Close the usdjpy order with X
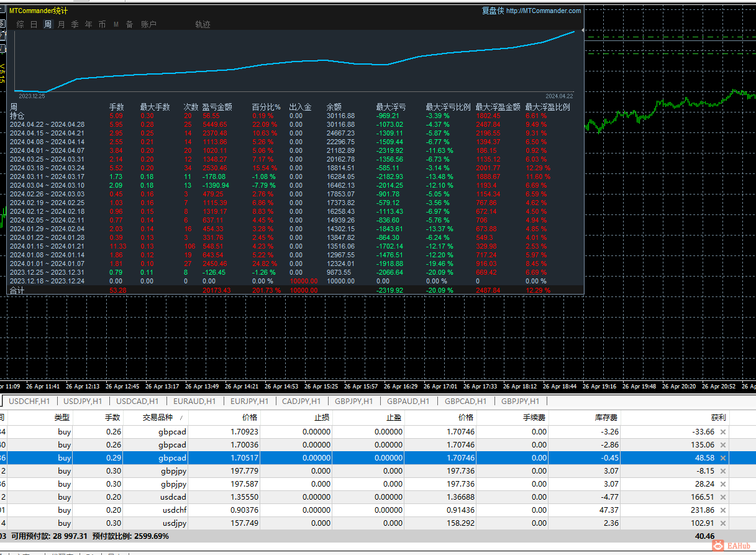 point(722,523)
